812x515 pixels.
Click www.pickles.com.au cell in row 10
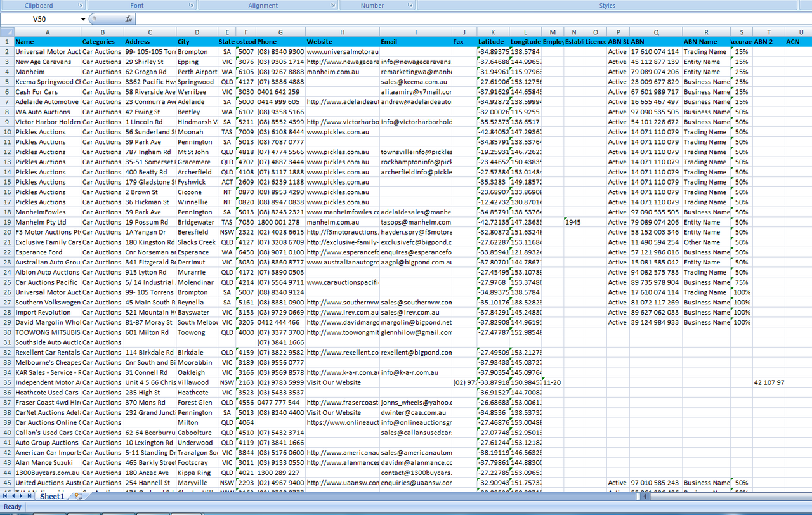coord(342,132)
